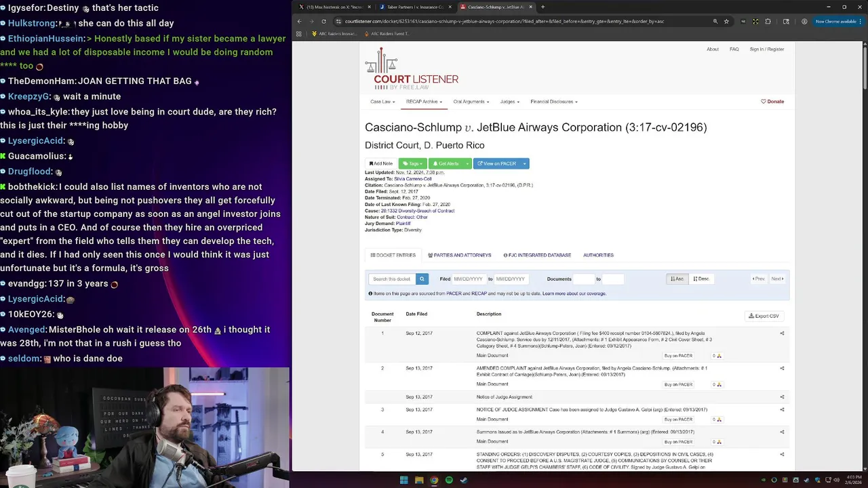Expand the Case Law menu
868x488 pixels.
click(x=382, y=102)
